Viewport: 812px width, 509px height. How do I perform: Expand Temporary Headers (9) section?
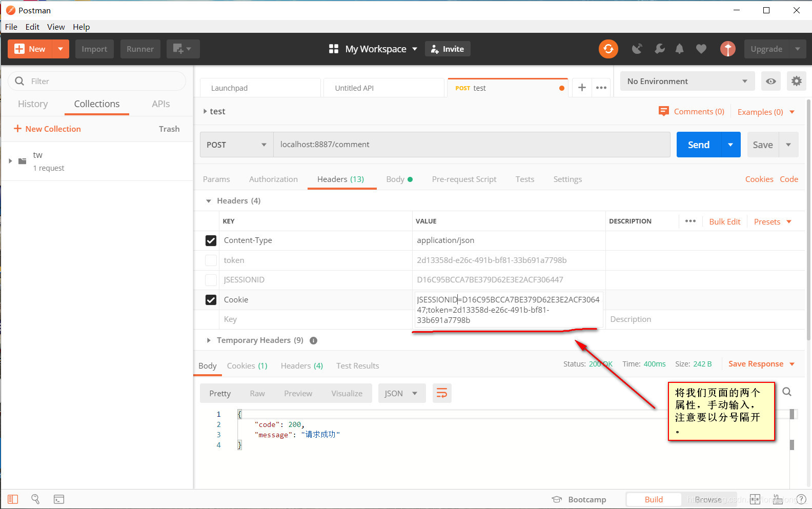tap(209, 340)
